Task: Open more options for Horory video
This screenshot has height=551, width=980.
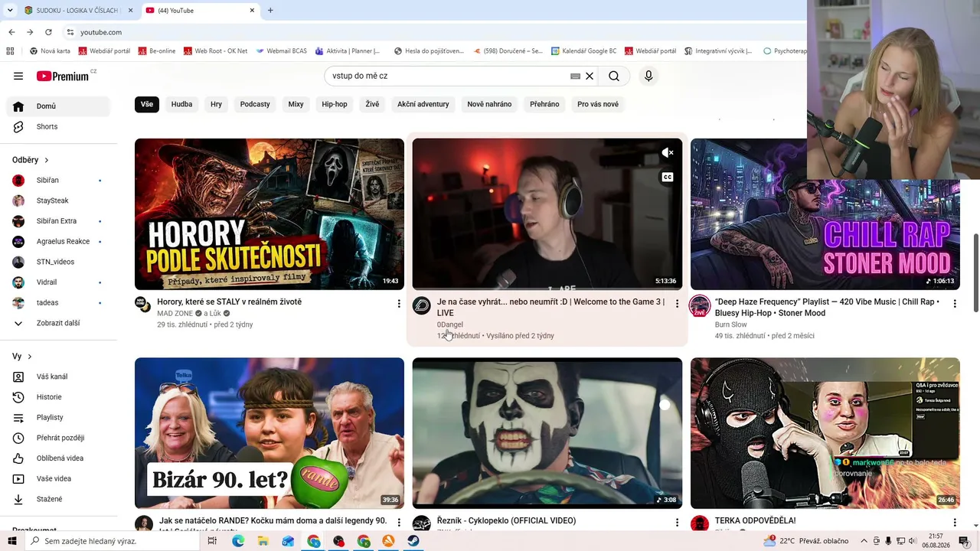Action: 399,304
